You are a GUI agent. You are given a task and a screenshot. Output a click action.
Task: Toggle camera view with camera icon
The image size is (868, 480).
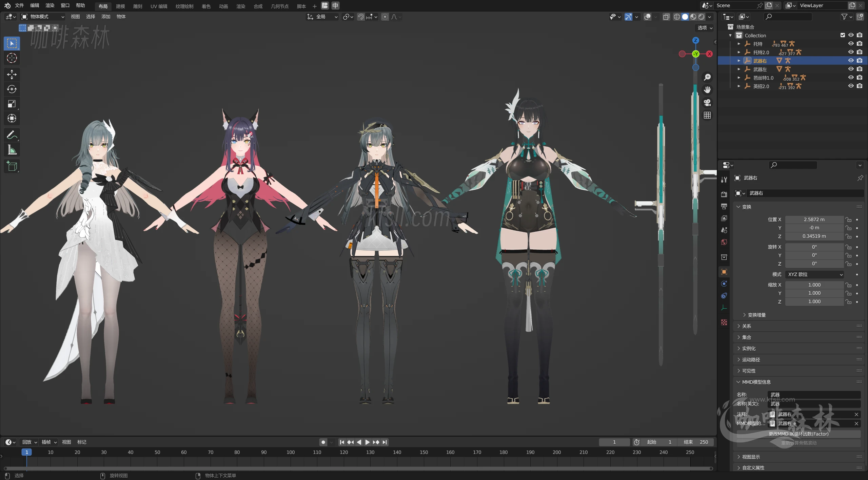707,103
